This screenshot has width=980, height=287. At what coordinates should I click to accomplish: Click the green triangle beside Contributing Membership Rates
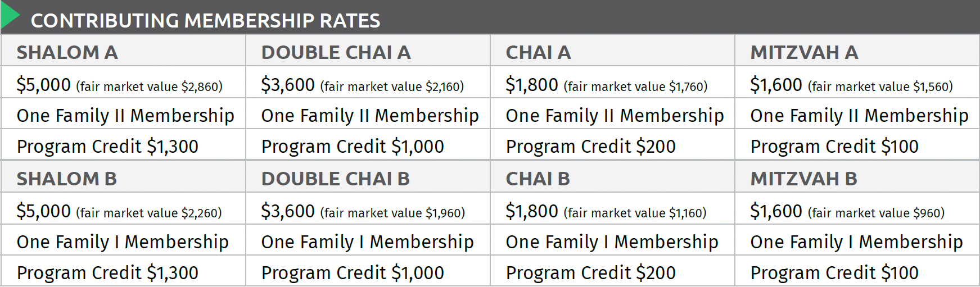pos(10,17)
